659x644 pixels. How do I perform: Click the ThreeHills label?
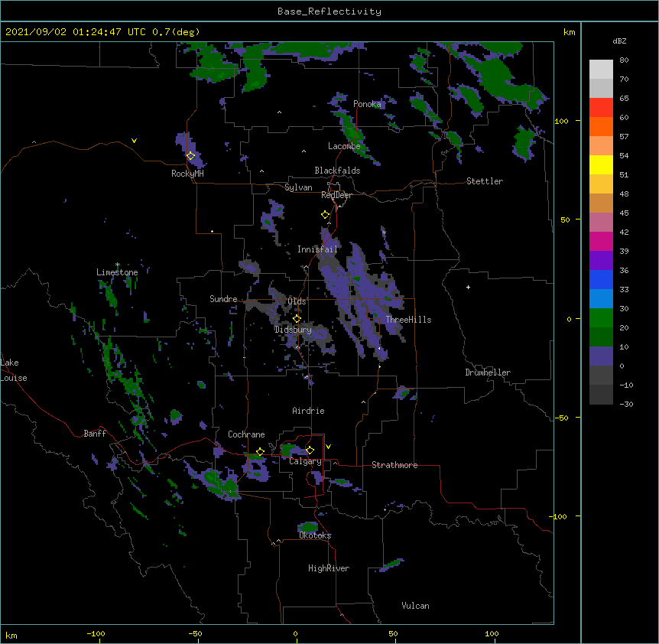coord(408,320)
